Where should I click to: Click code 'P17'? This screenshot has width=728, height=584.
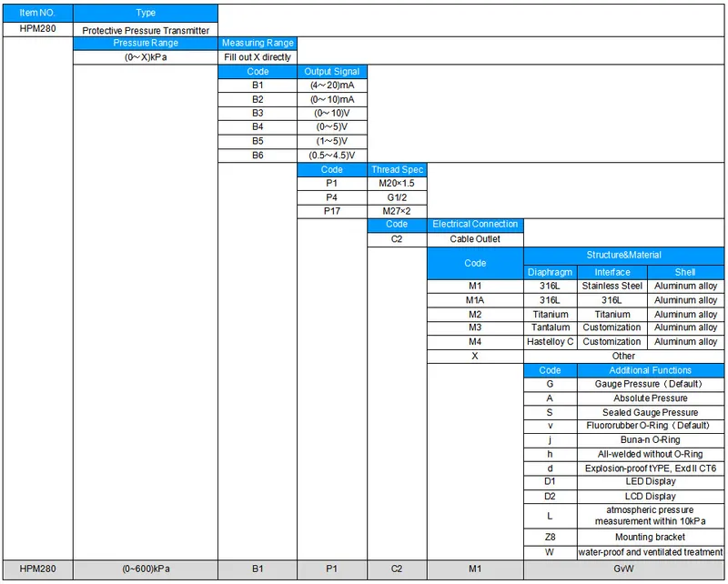click(332, 211)
